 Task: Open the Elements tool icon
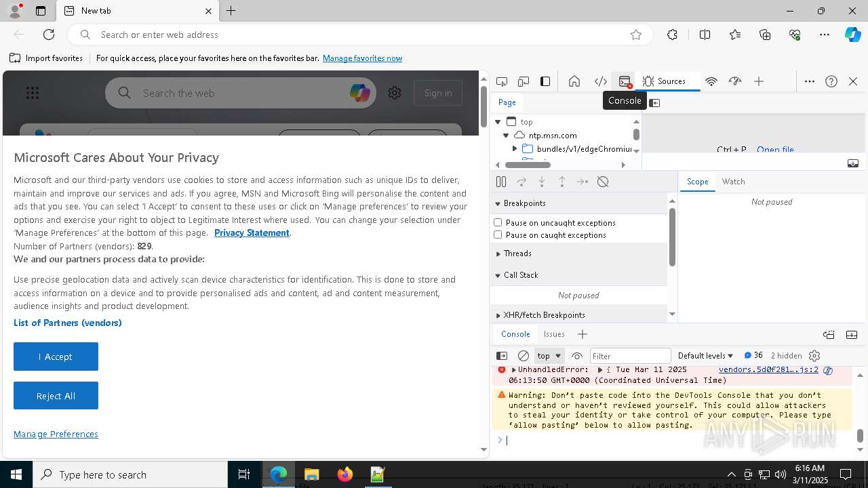coord(601,81)
